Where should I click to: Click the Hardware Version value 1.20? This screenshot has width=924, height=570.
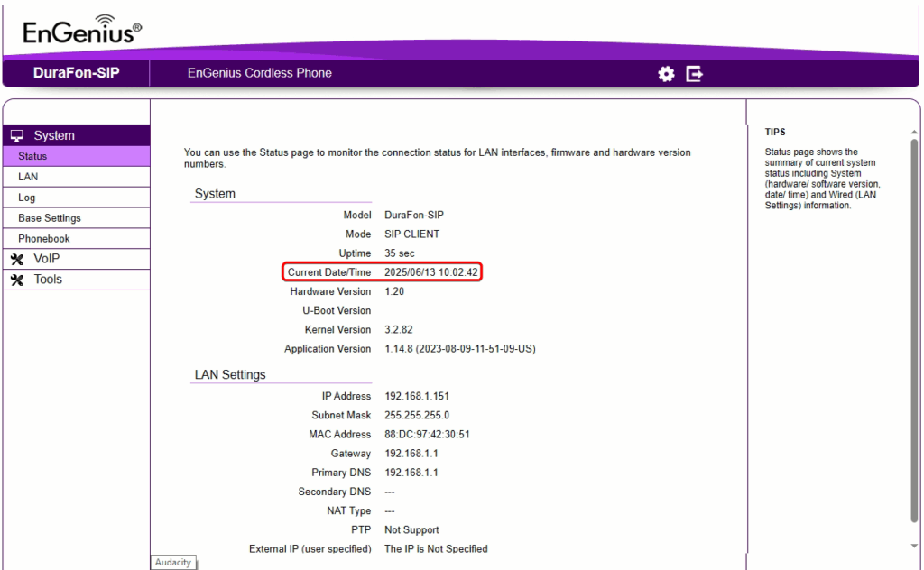(394, 291)
